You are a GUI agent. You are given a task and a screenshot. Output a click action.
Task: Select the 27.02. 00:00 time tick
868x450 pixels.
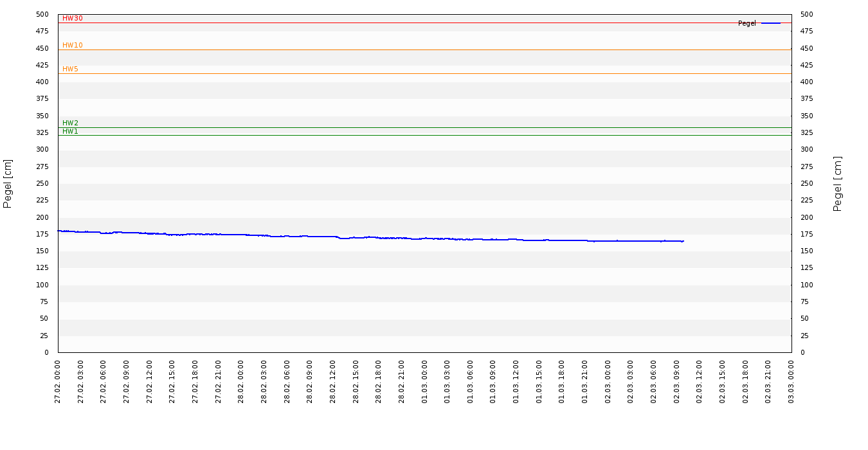tap(58, 381)
